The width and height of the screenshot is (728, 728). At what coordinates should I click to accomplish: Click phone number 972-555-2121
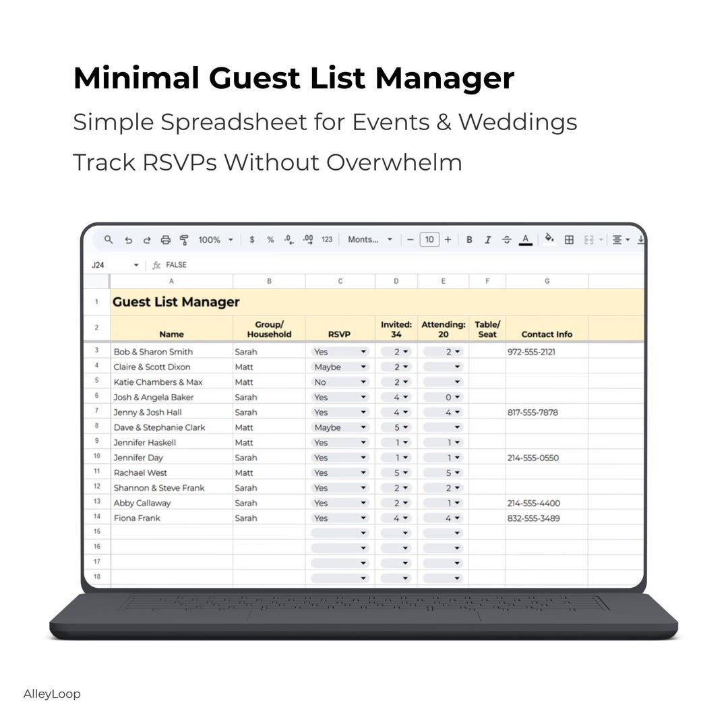(531, 352)
